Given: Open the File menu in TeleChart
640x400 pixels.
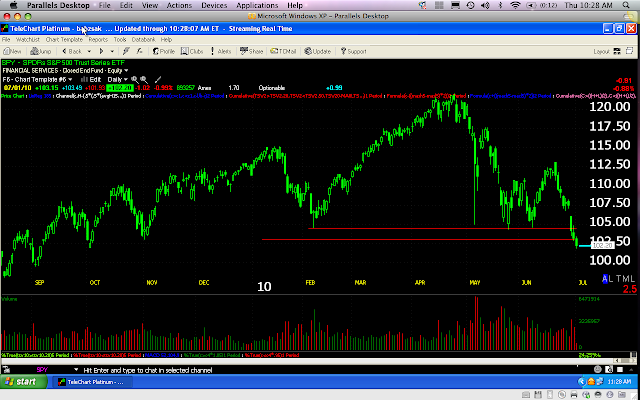Looking at the screenshot, I should tap(6, 40).
